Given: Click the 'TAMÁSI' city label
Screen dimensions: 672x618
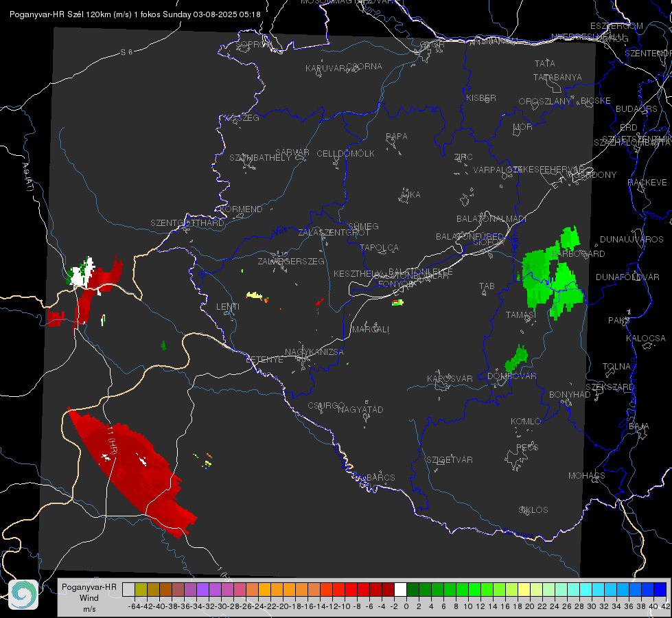Looking at the screenshot, I should pos(521,315).
